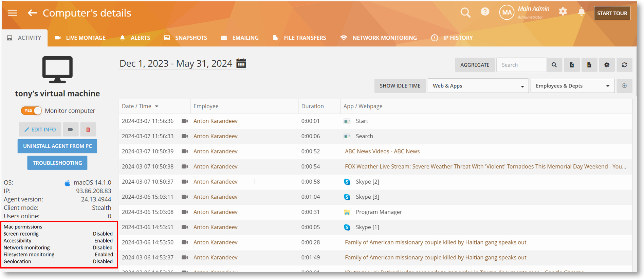Sort by Date / Time column arrow
The width and height of the screenshot is (644, 279).
pos(157,106)
